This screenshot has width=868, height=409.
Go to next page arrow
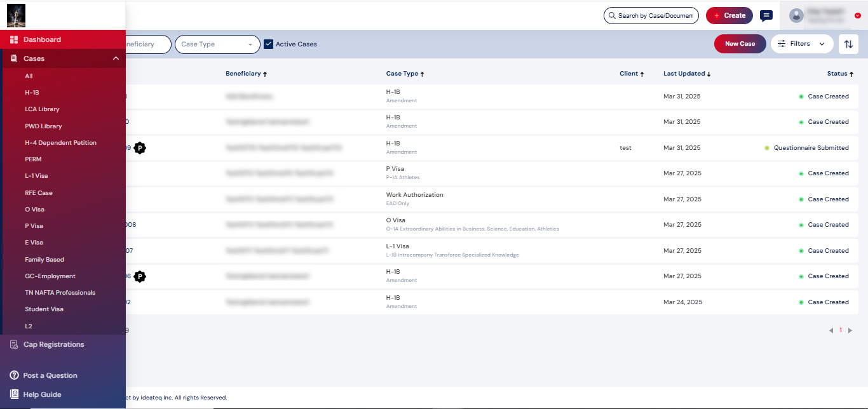[850, 330]
